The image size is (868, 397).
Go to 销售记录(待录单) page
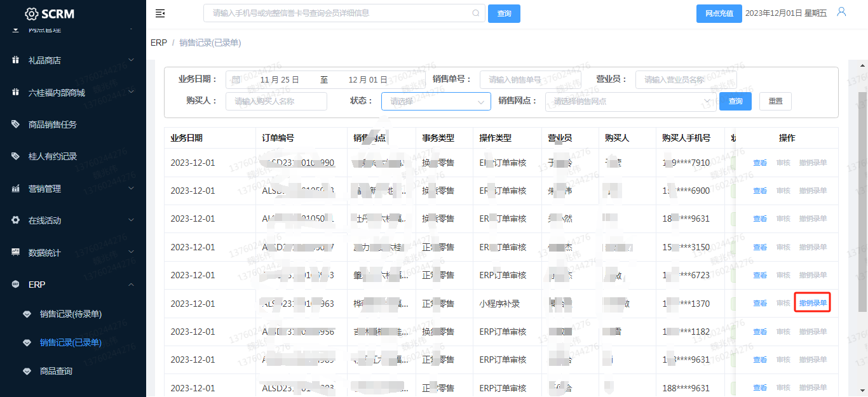tap(71, 314)
